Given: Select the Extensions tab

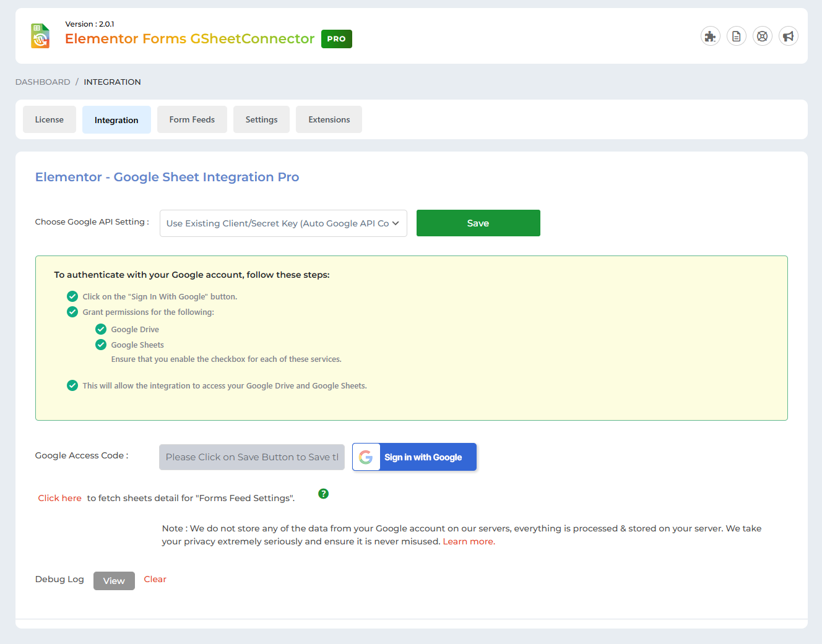Looking at the screenshot, I should (329, 119).
